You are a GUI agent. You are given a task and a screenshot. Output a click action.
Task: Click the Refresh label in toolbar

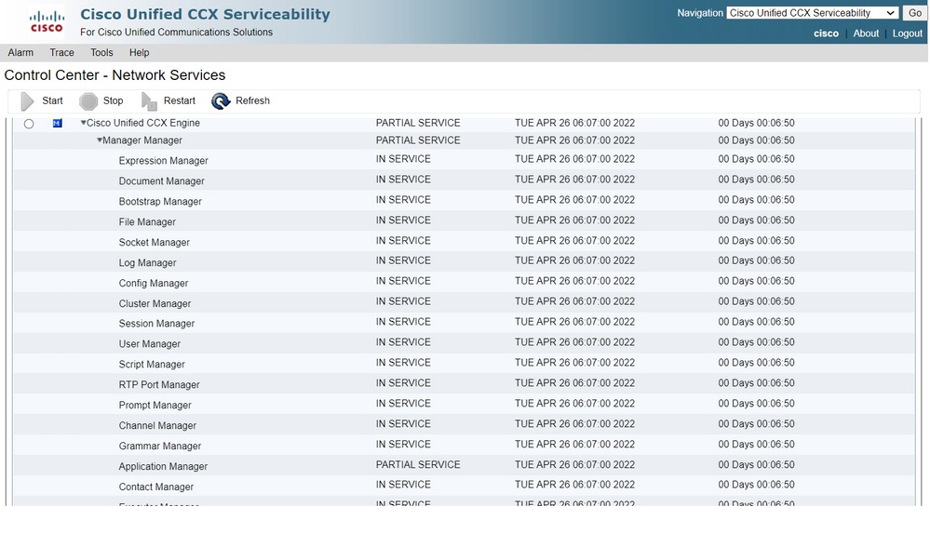coord(252,100)
